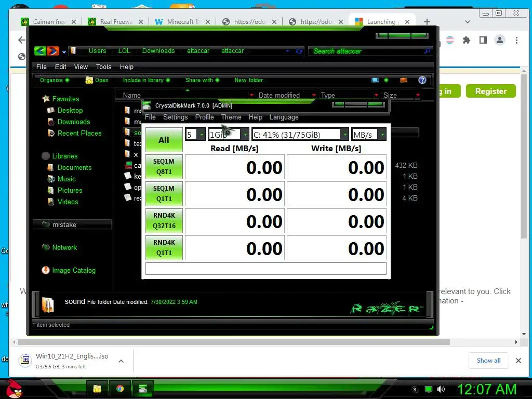Switch to the Minecraft browser tab
The height and width of the screenshot is (399, 532).
[x=183, y=22]
